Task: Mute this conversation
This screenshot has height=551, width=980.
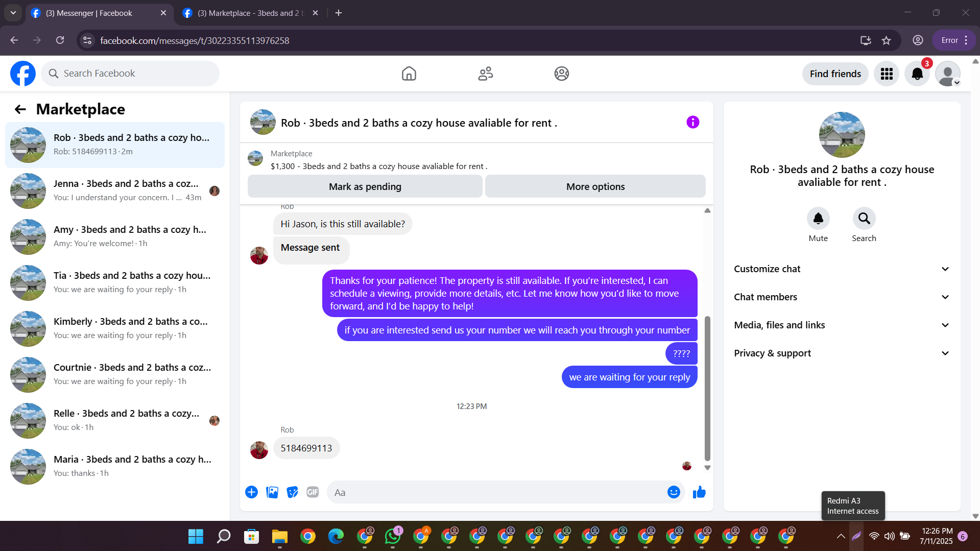Action: pos(818,219)
